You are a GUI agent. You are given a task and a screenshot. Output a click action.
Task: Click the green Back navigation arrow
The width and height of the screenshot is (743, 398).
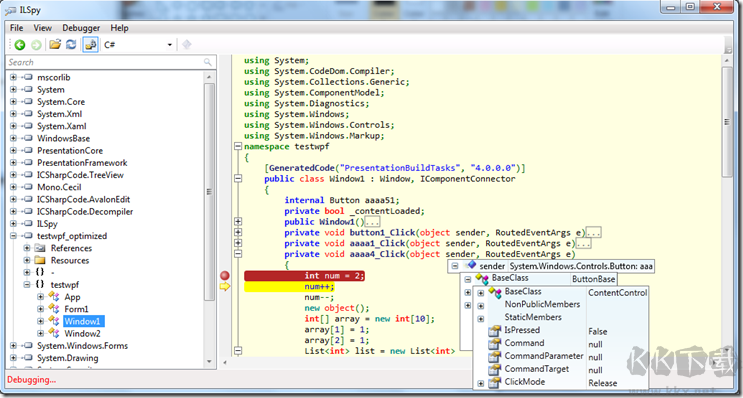point(19,45)
